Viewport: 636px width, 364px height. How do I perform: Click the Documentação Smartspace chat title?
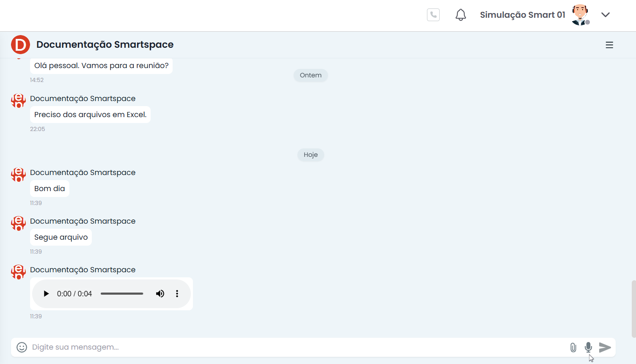[x=105, y=45]
